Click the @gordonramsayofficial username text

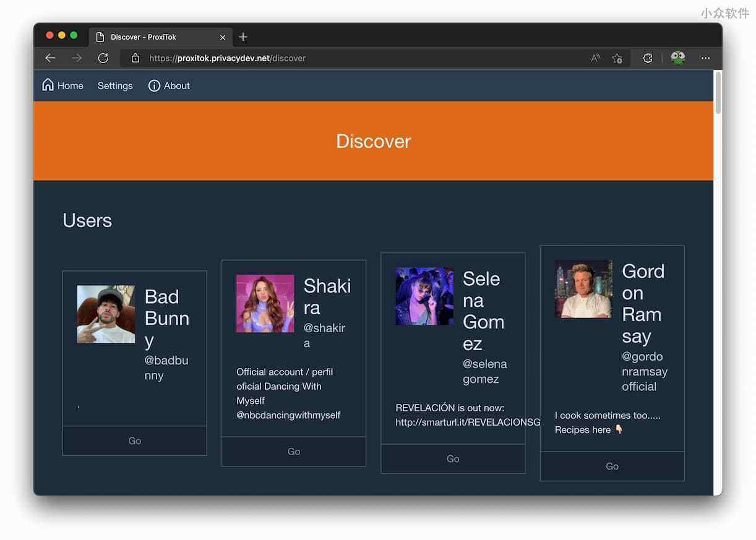click(x=645, y=372)
